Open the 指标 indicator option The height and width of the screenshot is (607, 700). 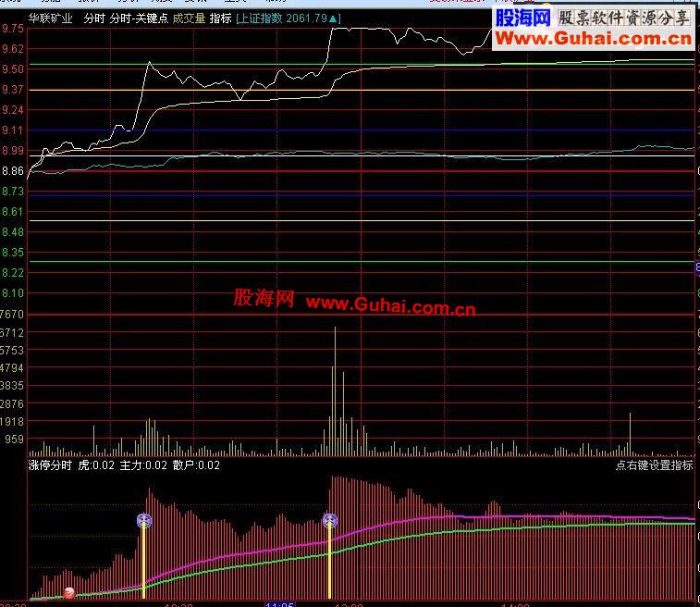220,19
